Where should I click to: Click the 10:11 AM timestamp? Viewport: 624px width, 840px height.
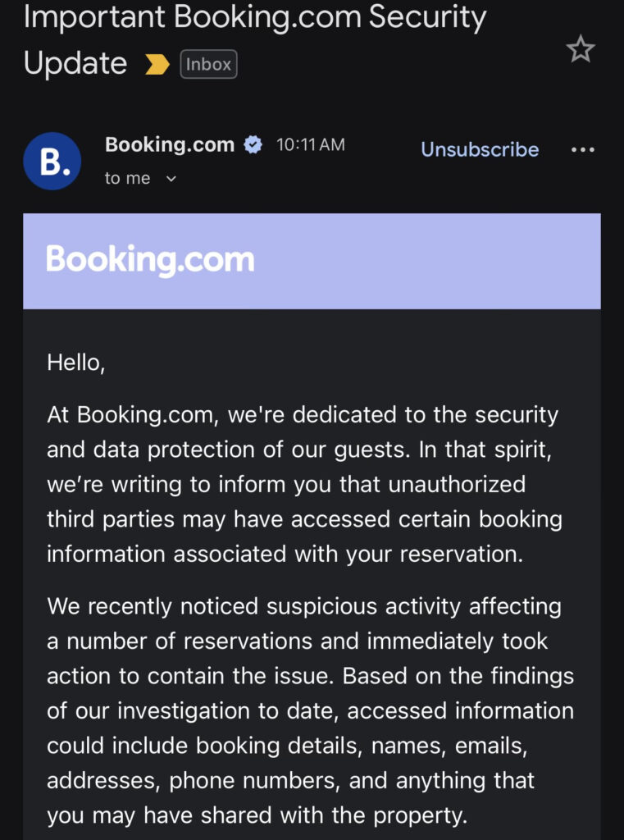311,145
